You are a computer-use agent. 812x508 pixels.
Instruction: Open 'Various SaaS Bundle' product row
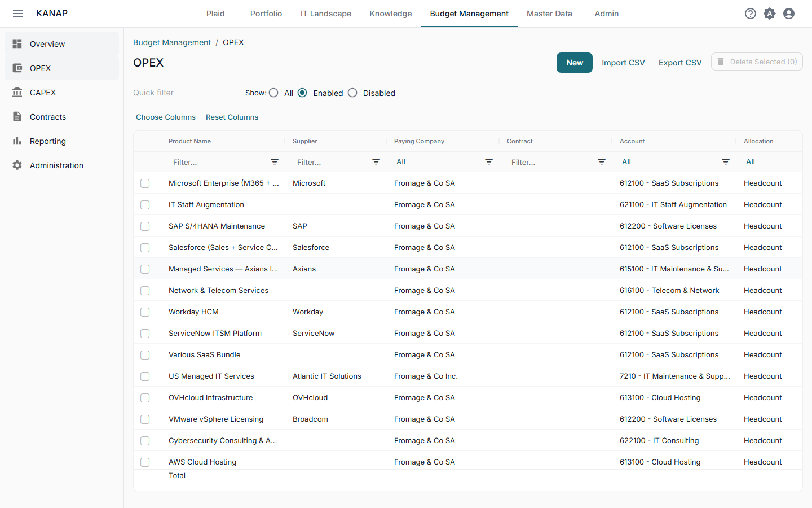click(204, 355)
